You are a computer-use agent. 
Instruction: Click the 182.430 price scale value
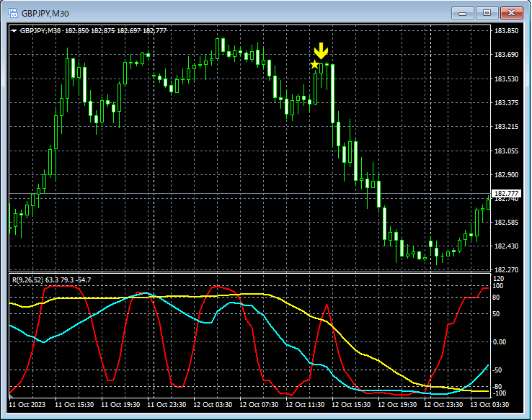[x=506, y=246]
